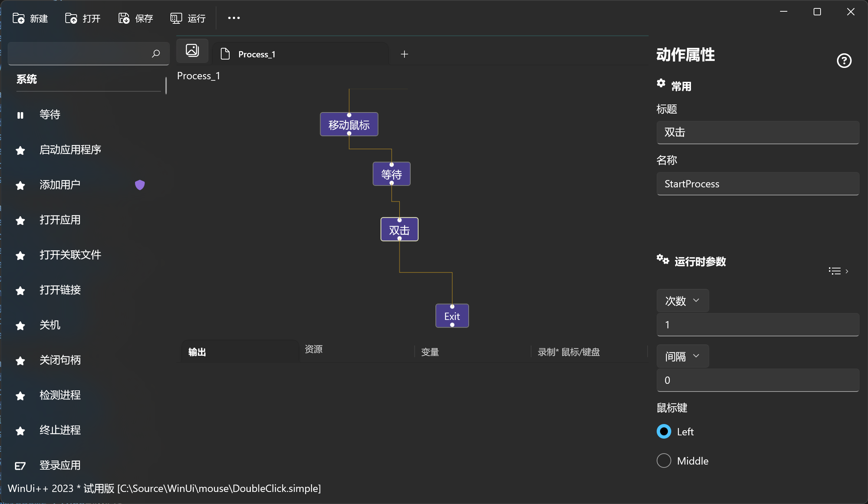
Task: Click the Open file toolbar icon
Action: coord(71,18)
